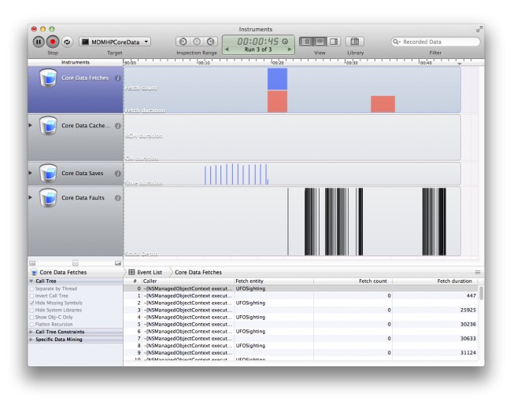This screenshot has height=408, width=532.
Task: Open the info button for Core Data Fetches
Action: click(x=118, y=78)
